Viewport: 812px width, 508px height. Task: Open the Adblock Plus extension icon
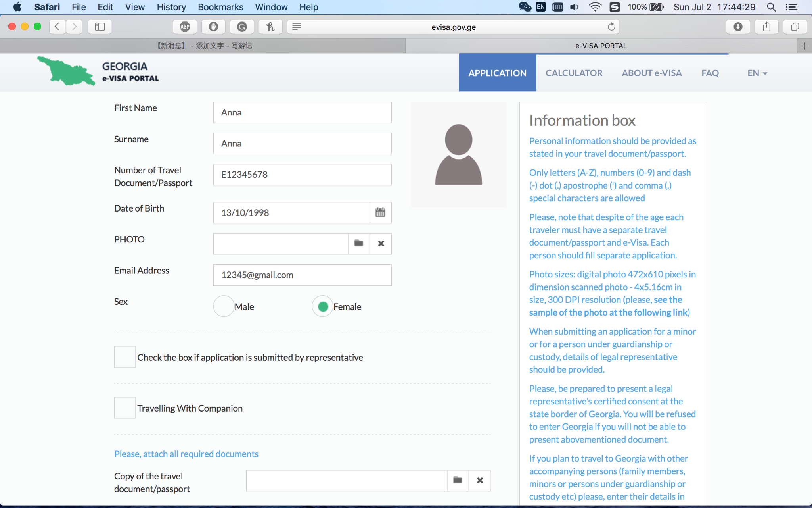click(185, 27)
